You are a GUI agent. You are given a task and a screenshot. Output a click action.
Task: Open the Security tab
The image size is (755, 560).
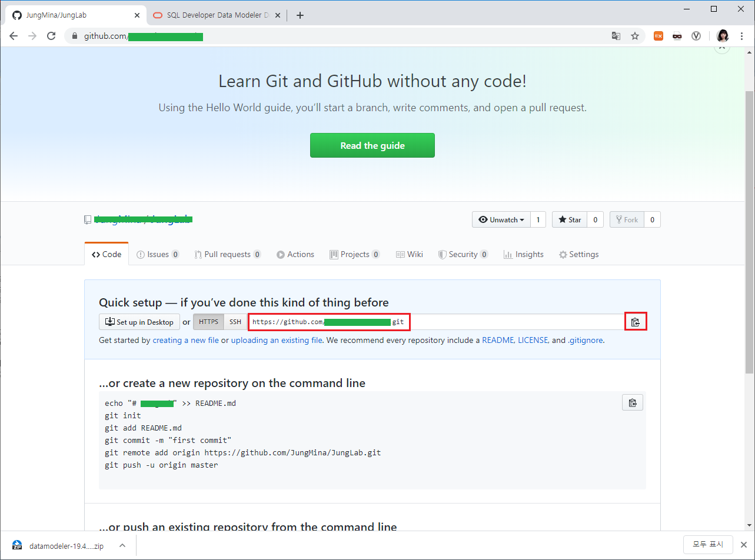463,254
